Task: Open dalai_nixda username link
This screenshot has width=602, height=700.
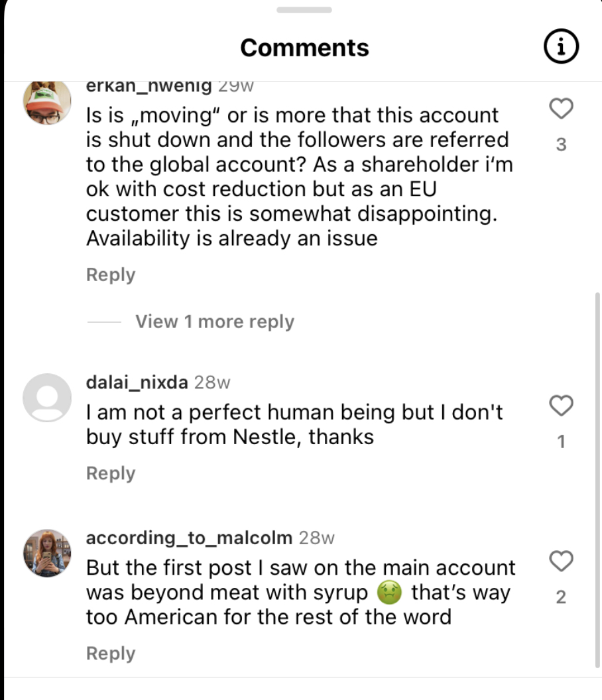Action: [x=137, y=382]
